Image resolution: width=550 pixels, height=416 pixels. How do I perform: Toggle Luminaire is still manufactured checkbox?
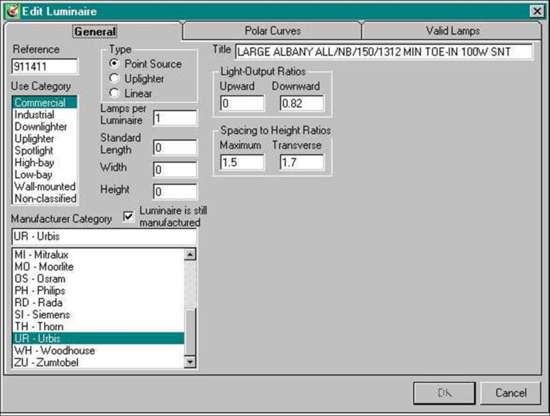point(128,216)
